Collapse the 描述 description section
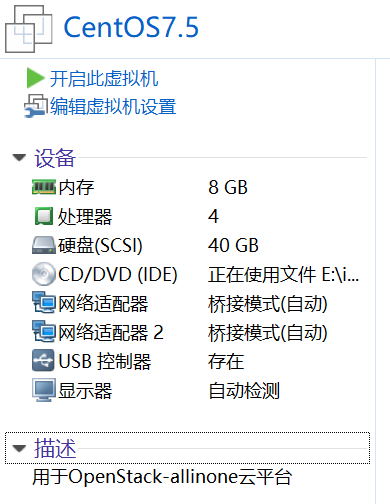The height and width of the screenshot is (504, 390). [x=19, y=448]
